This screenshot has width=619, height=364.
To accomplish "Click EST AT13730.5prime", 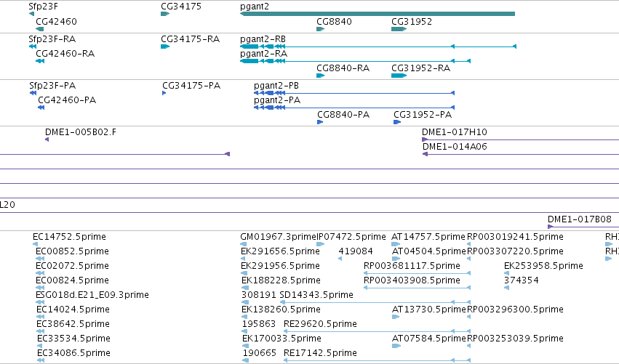I will (x=396, y=317).
